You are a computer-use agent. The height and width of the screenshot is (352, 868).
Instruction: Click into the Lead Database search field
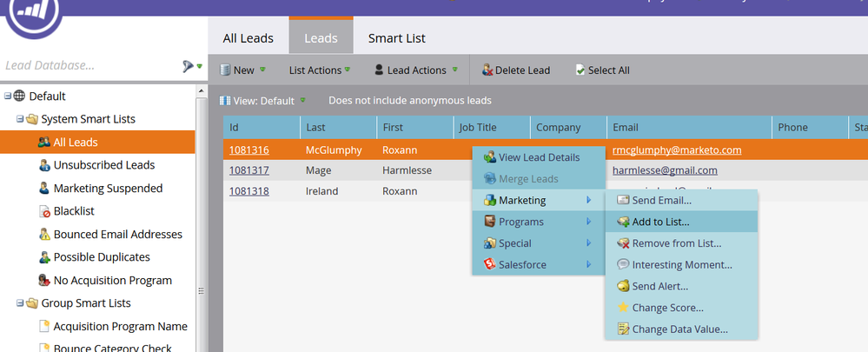coord(89,66)
